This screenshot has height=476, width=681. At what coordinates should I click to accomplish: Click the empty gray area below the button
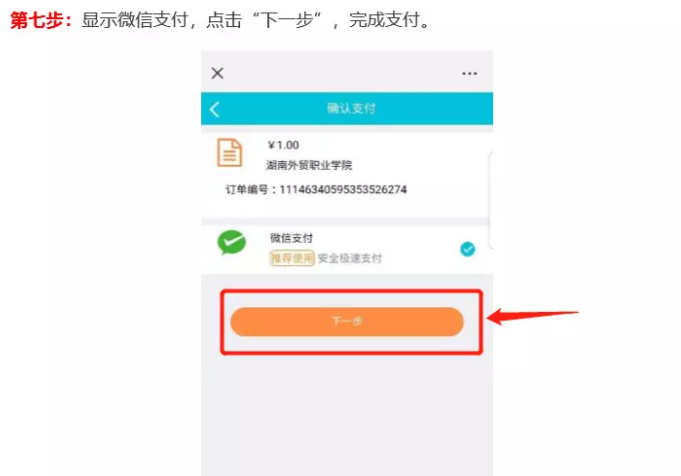click(x=347, y=415)
